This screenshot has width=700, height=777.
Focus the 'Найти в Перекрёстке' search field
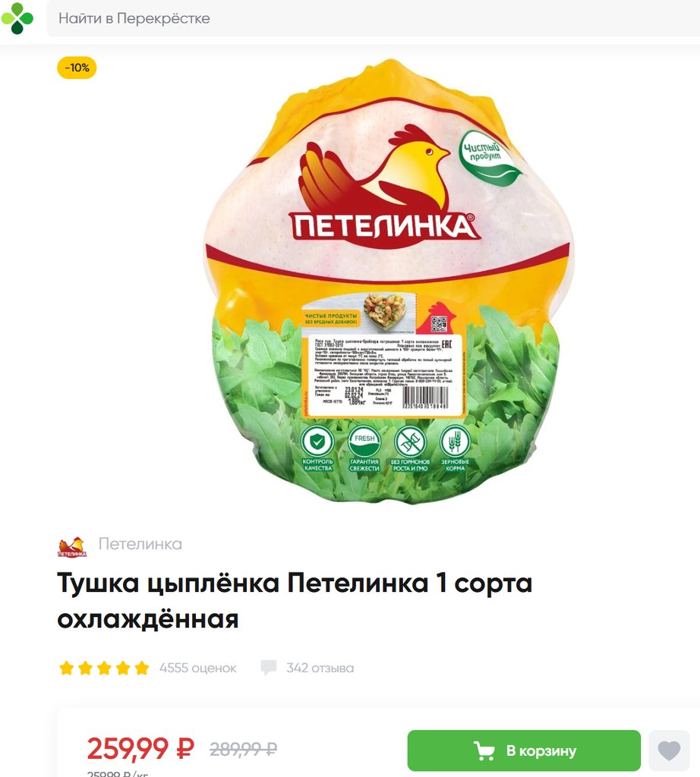(373, 18)
